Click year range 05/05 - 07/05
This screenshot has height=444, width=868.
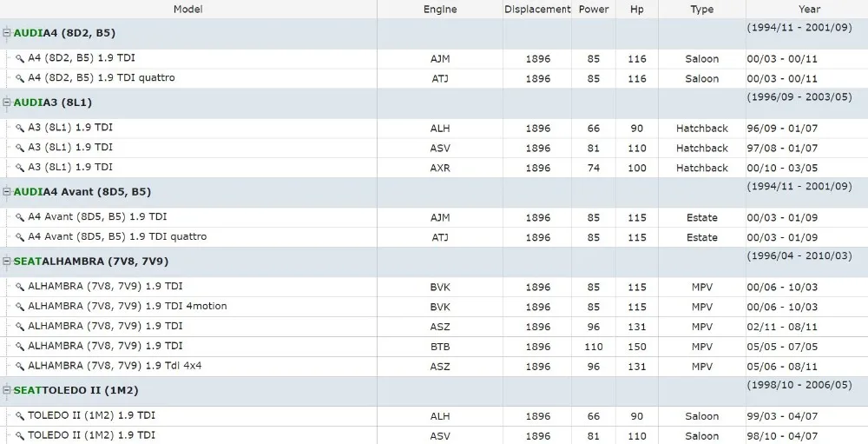tap(782, 347)
